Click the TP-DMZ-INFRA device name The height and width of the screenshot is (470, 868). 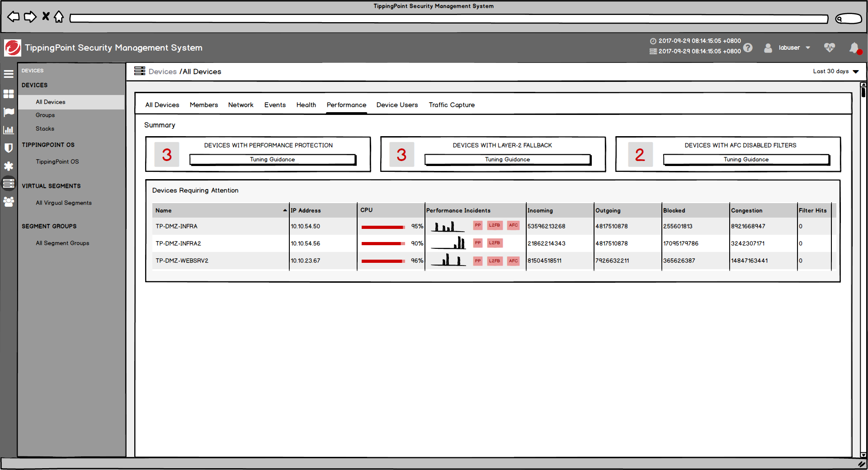[176, 226]
